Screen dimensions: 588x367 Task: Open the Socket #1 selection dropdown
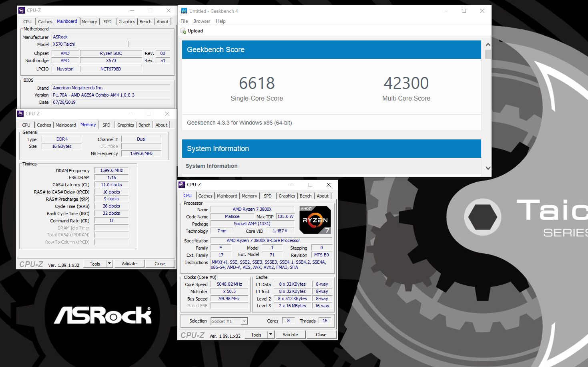[x=229, y=321]
